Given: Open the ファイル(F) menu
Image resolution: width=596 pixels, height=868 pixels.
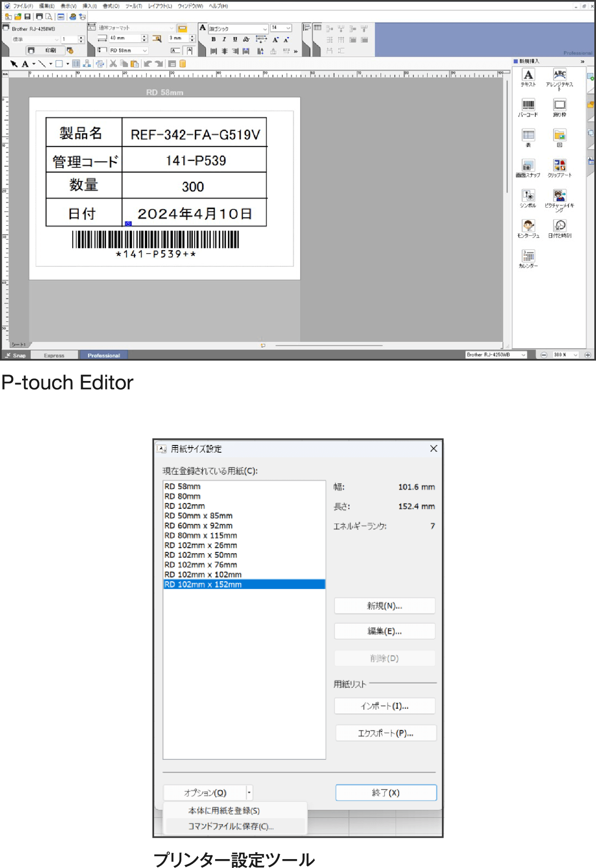Looking at the screenshot, I should [x=23, y=6].
